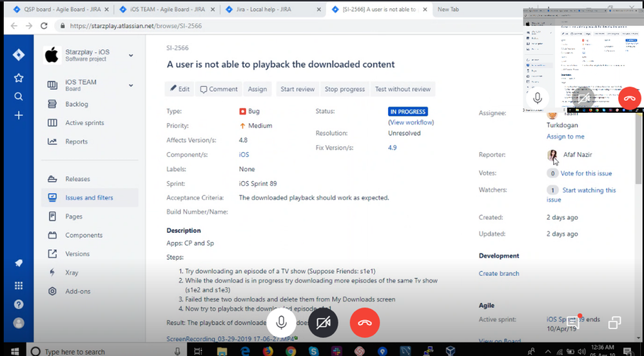
Task: Click Vote for this issue link
Action: (x=586, y=173)
